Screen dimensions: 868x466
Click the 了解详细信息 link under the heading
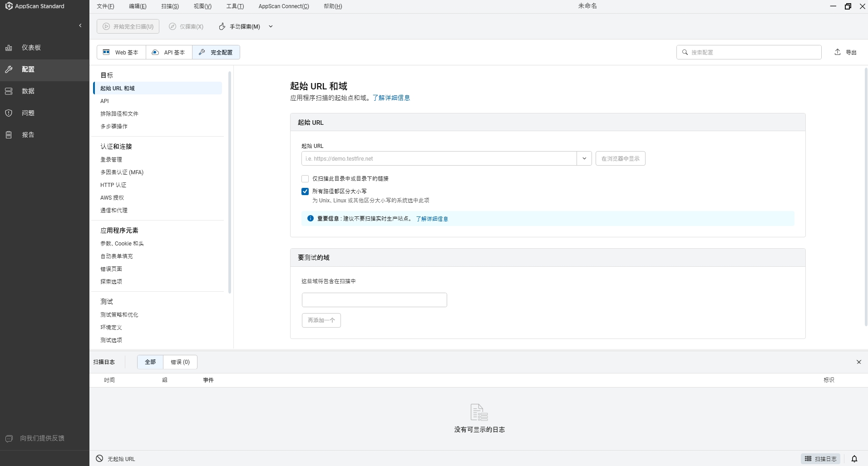coord(391,98)
